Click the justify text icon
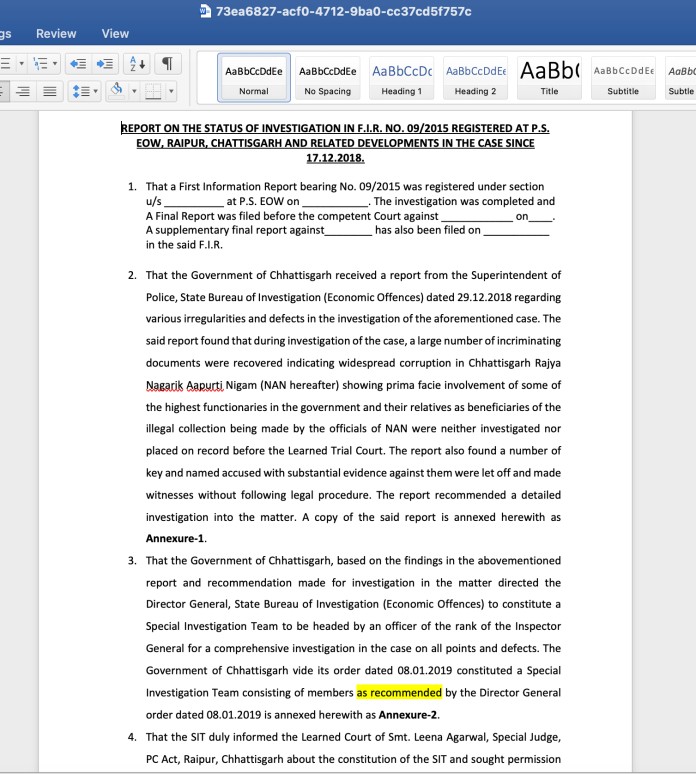Screen dimensions: 696x774 50,91
